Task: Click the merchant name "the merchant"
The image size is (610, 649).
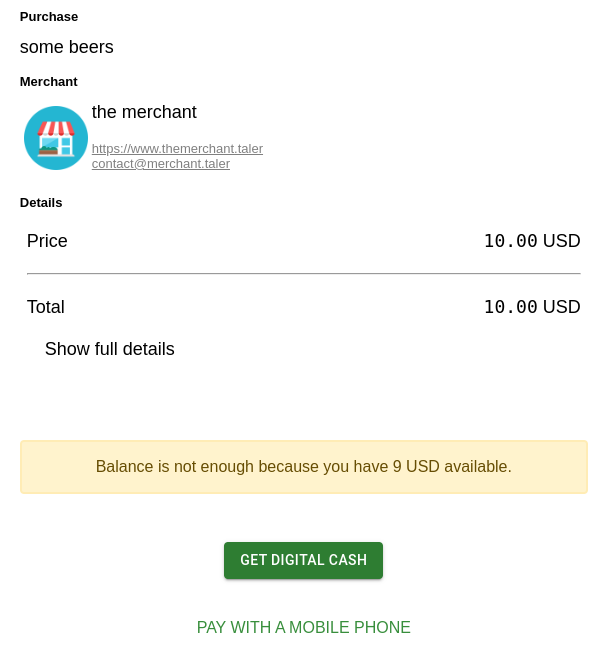Action: coord(144,112)
